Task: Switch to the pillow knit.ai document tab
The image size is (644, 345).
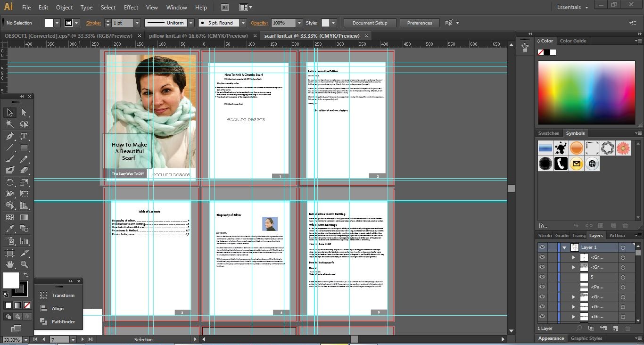Action: 198,36
